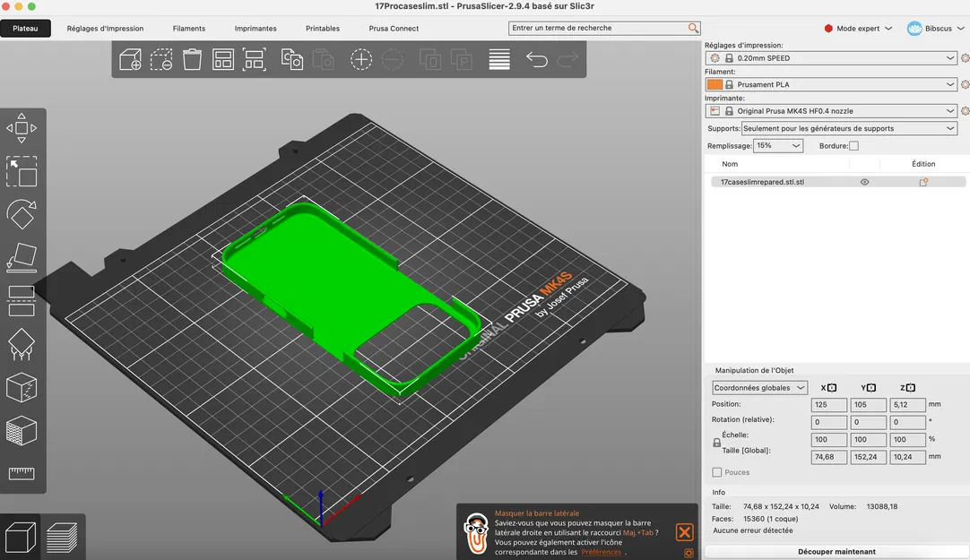Hide 17caseslimrepared.stl.stl using the eye icon

pos(865,182)
